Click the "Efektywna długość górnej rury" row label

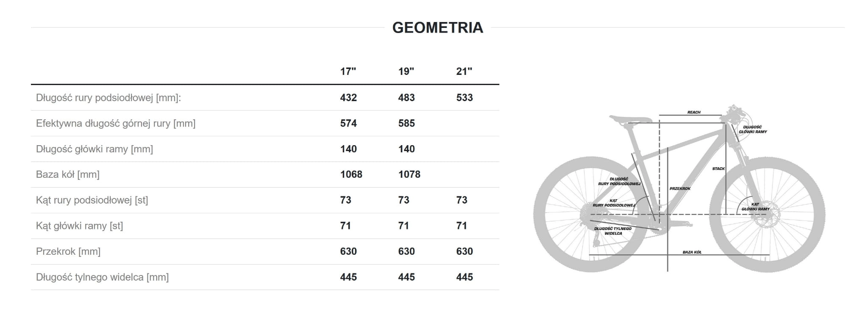click(116, 124)
